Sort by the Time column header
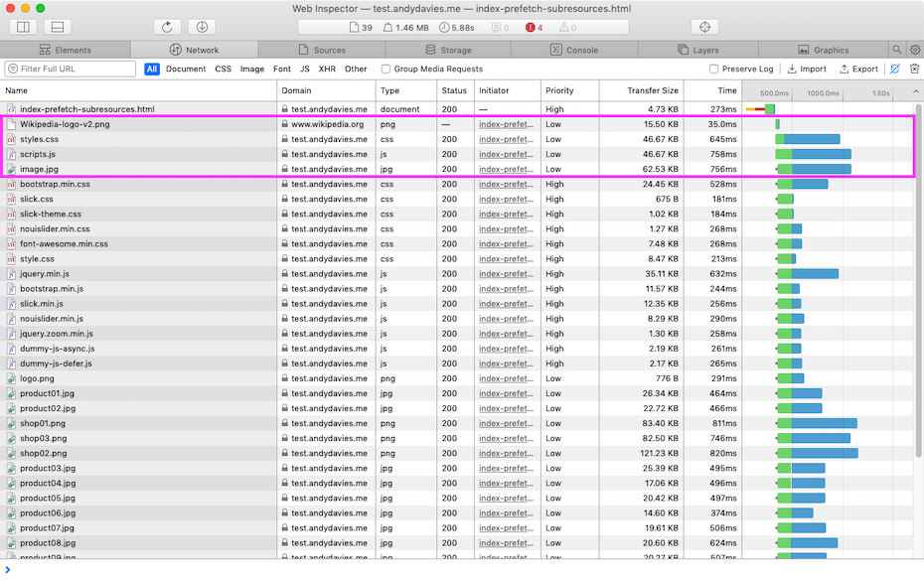The image size is (924, 581). tap(713, 90)
